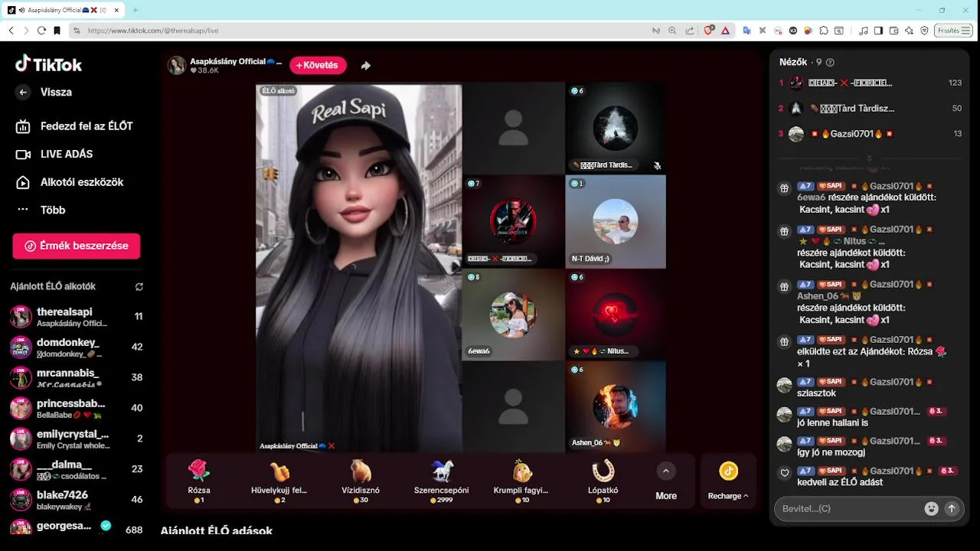This screenshot has width=980, height=551.
Task: Click the Frissítés update menu button
Action: coord(955,31)
